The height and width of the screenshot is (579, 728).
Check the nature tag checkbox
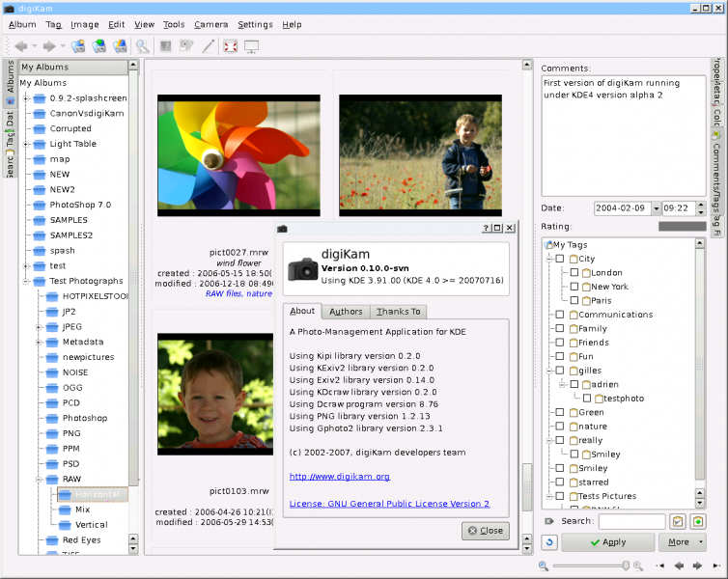(x=560, y=426)
